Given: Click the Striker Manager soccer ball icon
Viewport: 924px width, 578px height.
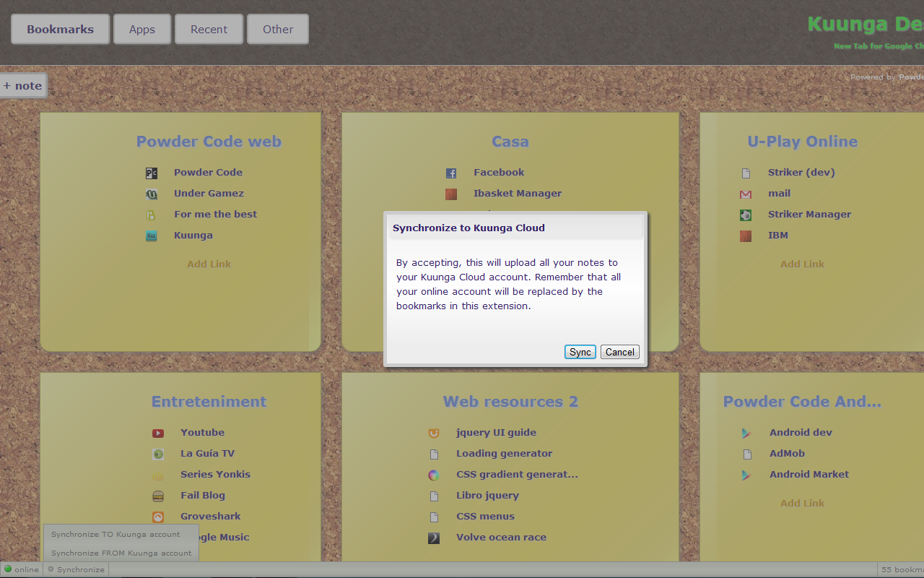Looking at the screenshot, I should [x=746, y=215].
